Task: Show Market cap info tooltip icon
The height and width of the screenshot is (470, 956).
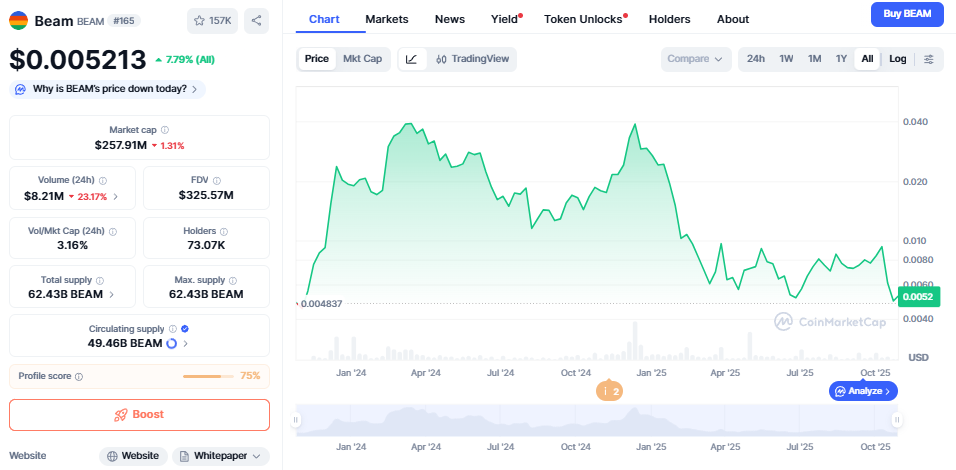Action: [165, 130]
